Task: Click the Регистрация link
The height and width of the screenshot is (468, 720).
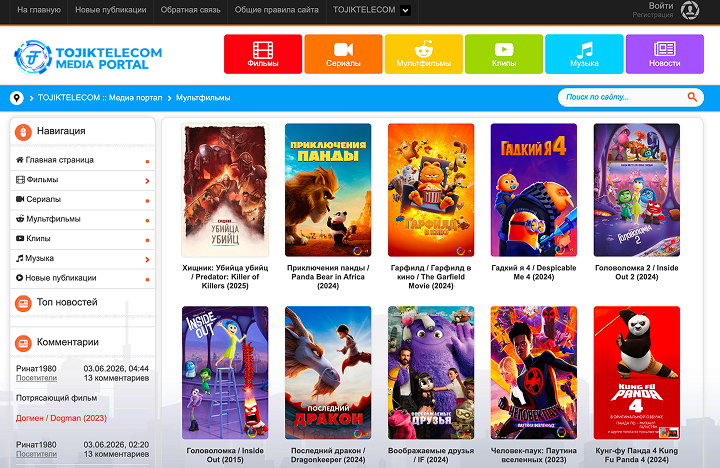Action: click(x=652, y=15)
